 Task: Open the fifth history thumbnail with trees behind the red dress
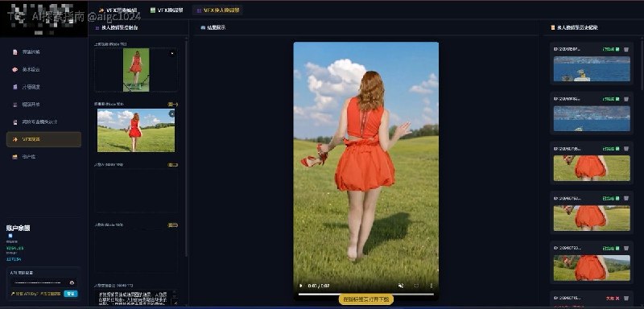point(592,268)
